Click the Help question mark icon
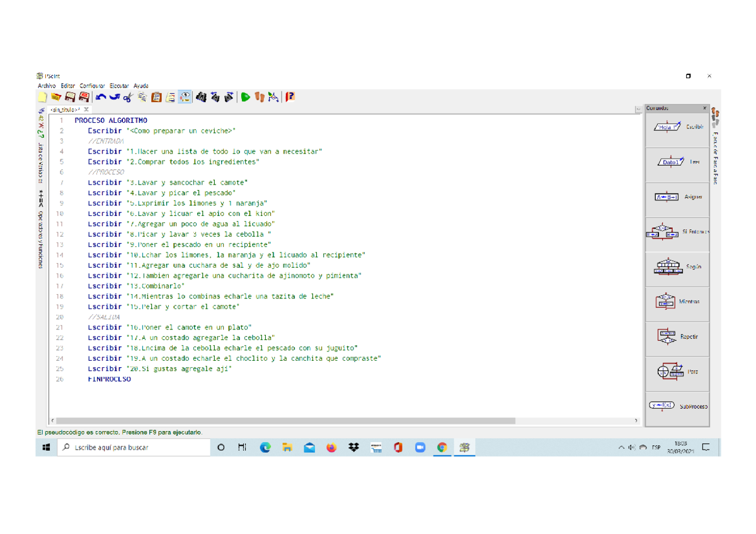The image size is (756, 534). point(290,97)
